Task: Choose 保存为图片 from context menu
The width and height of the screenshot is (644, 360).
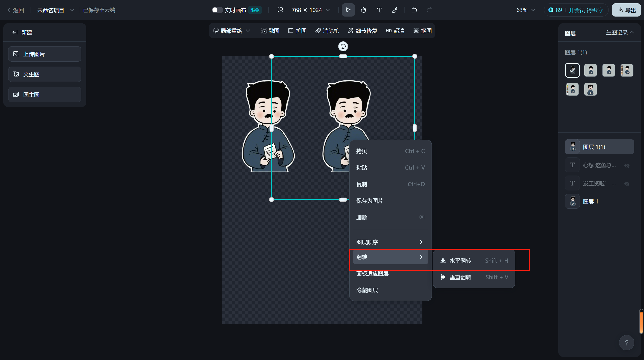Action: [370, 201]
